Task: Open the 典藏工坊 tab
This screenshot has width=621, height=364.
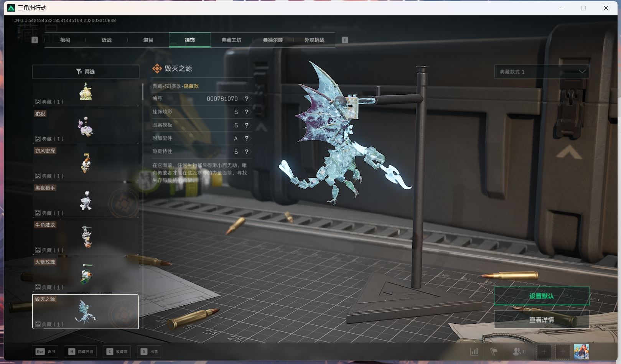Action: tap(231, 40)
